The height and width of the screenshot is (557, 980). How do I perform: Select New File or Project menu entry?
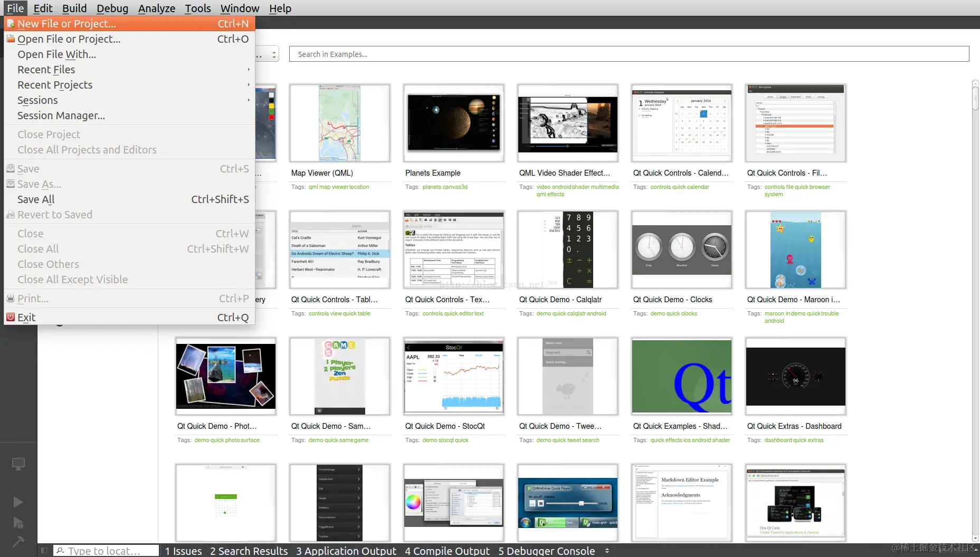tap(129, 24)
